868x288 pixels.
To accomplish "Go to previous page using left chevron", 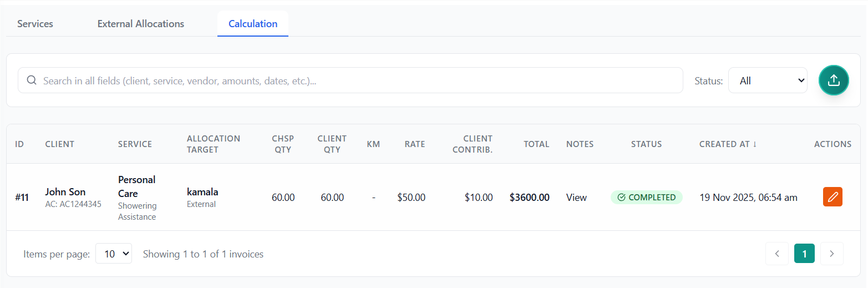I will click(x=776, y=254).
